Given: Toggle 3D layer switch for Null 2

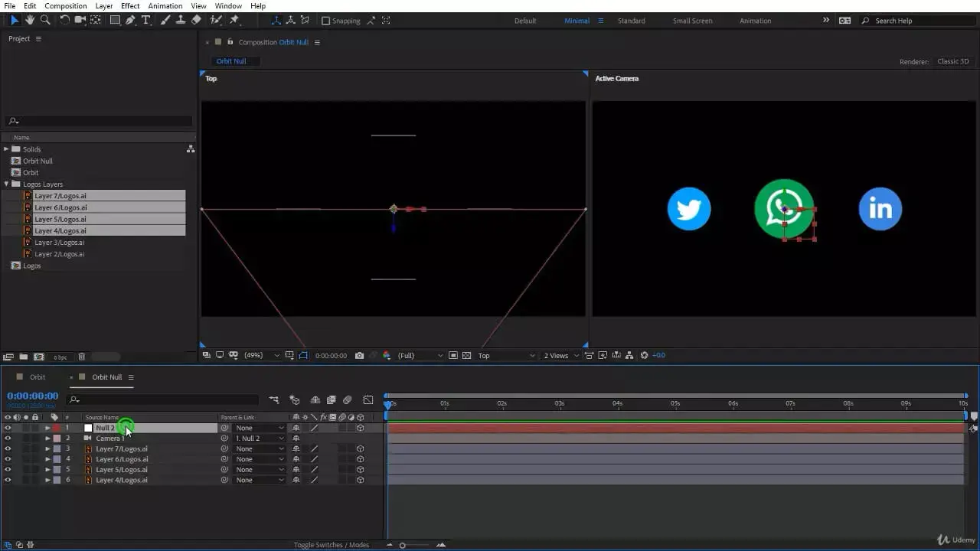Looking at the screenshot, I should (x=360, y=428).
